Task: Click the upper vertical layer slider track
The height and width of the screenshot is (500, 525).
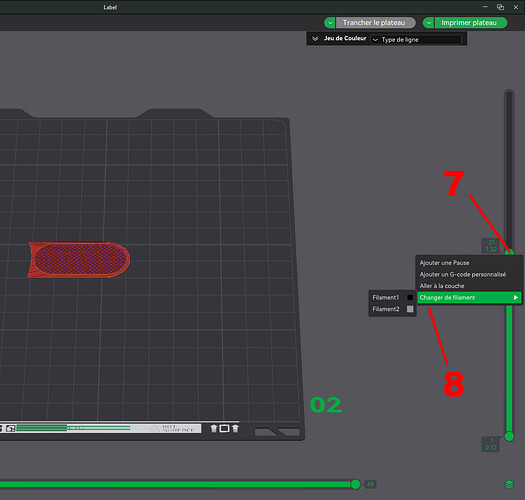Action: [509, 167]
